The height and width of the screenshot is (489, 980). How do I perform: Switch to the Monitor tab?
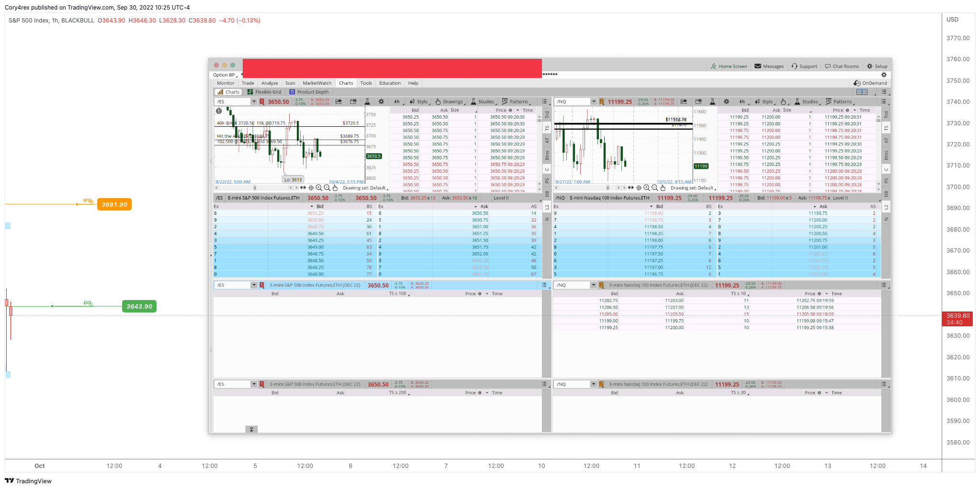point(225,83)
